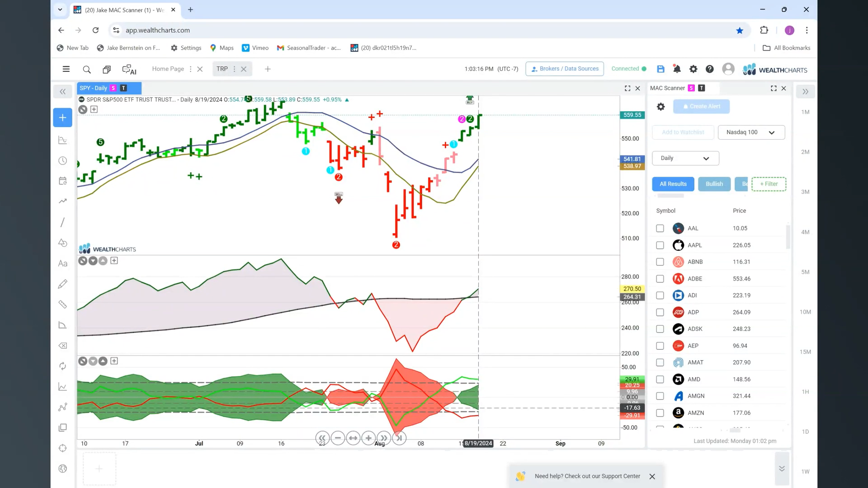This screenshot has height=488, width=868.
Task: Select the ruler measure tool
Action: (62, 304)
